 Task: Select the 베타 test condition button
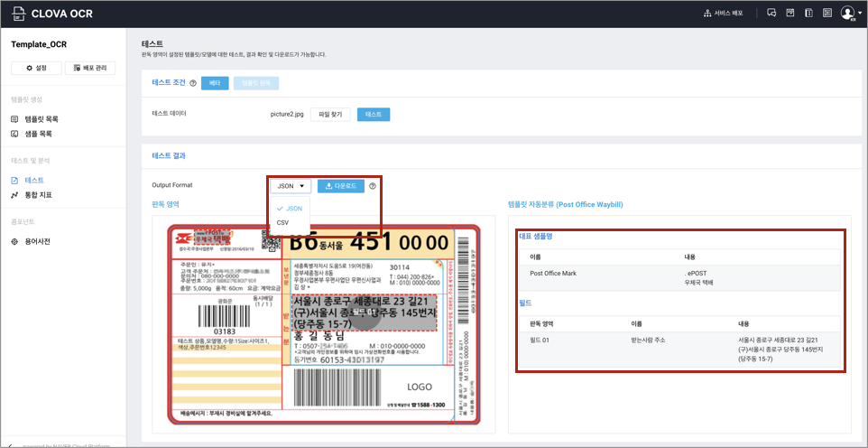tap(215, 83)
